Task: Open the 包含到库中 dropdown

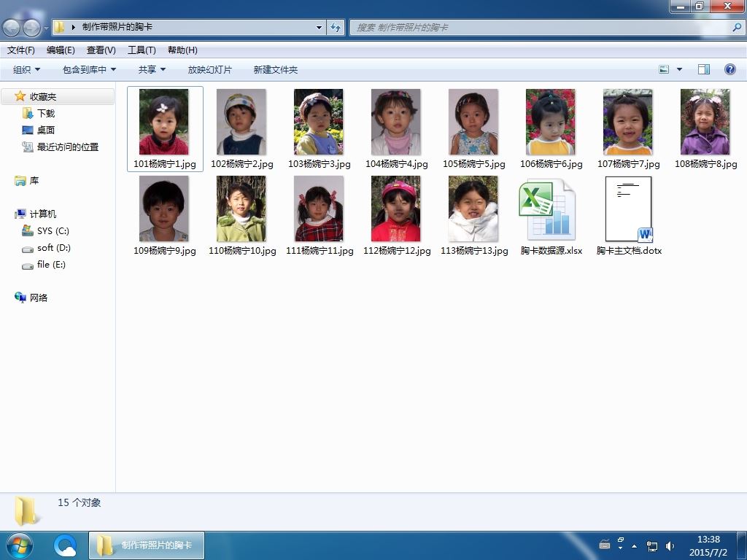Action: click(89, 69)
